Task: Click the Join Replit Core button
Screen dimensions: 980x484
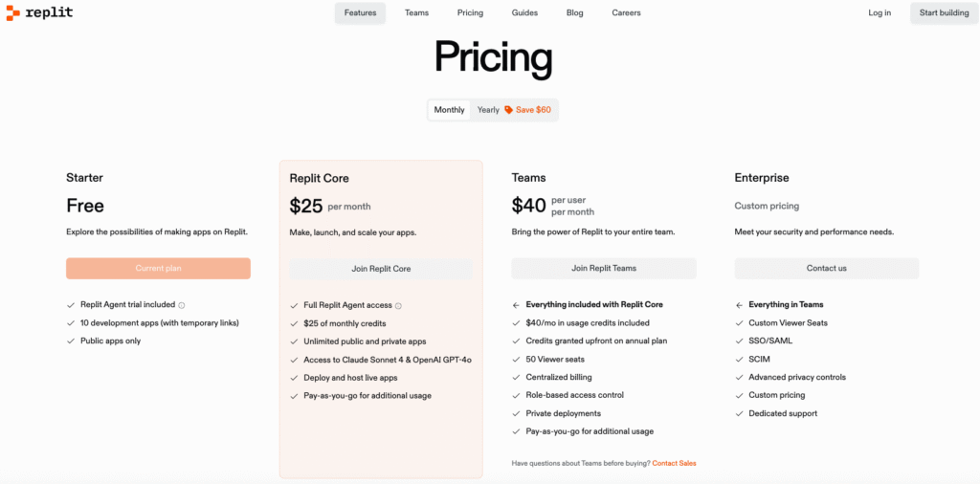Action: [381, 269]
